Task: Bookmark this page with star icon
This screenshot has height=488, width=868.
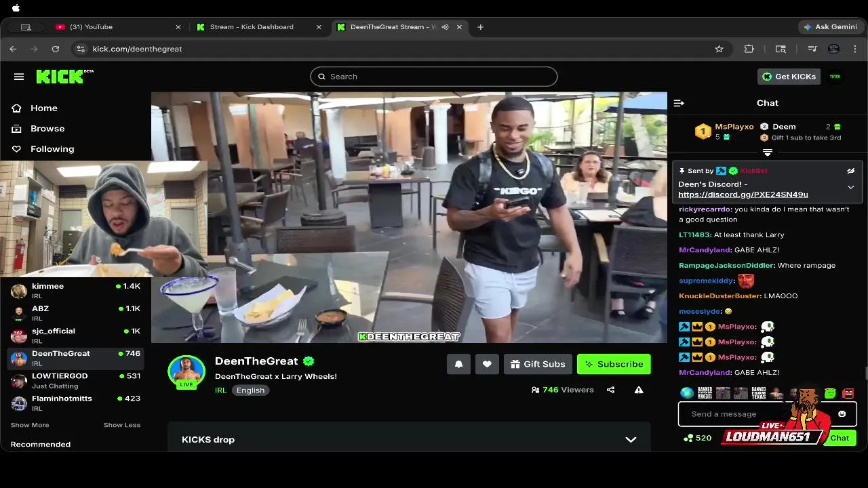Action: (719, 49)
